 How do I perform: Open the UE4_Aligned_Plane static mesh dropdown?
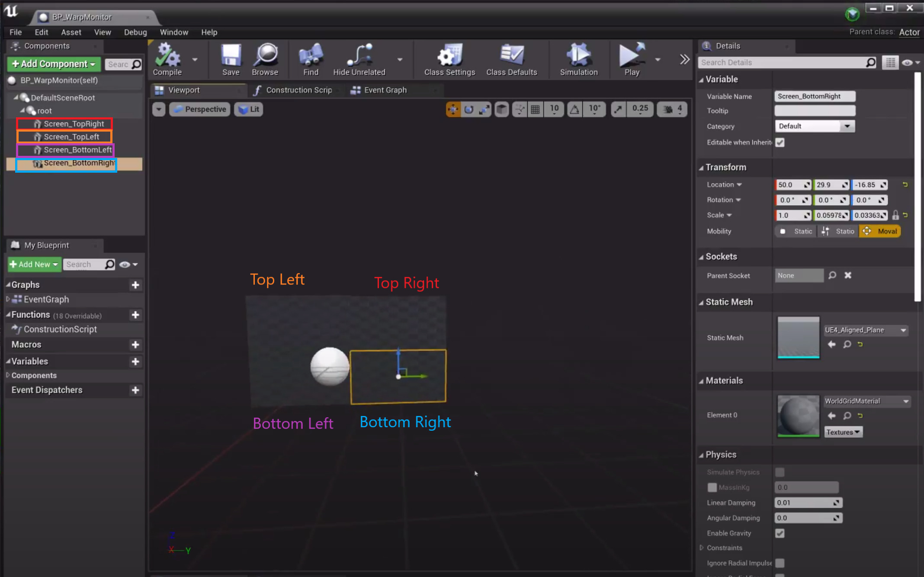(x=865, y=330)
